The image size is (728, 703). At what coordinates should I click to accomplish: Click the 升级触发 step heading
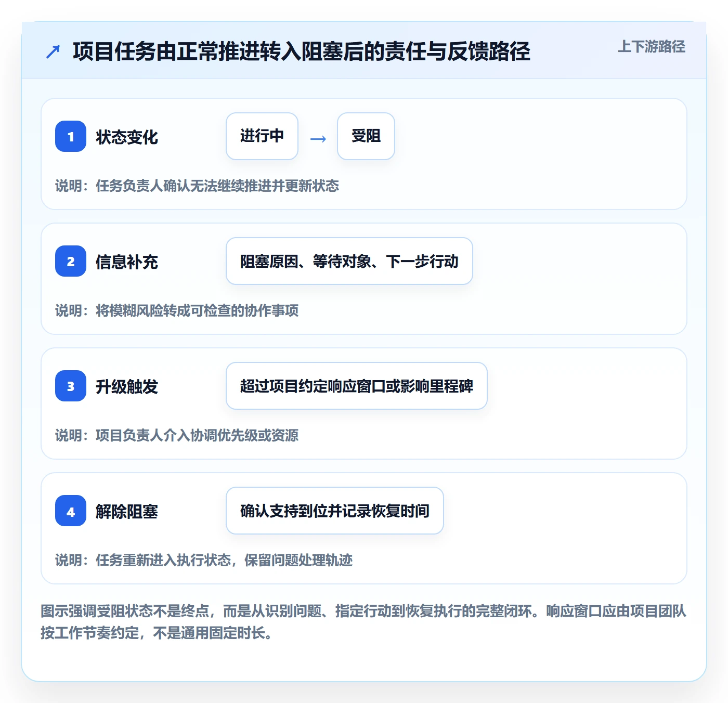click(127, 387)
